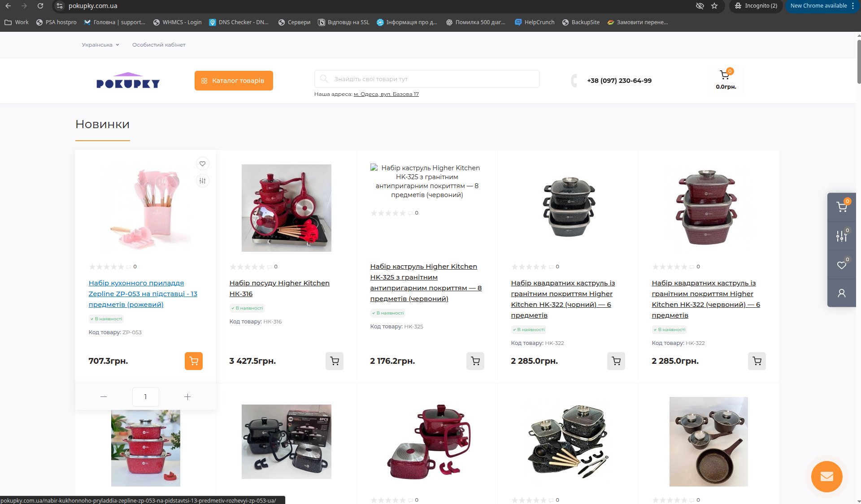This screenshot has height=504, width=861.
Task: Open sidebar compare list icon
Action: (x=841, y=236)
